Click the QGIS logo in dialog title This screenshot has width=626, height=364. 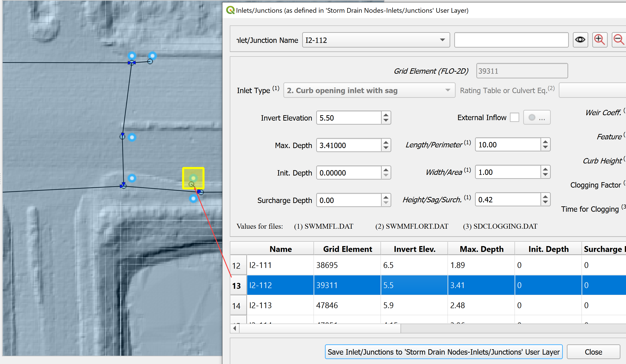[230, 10]
